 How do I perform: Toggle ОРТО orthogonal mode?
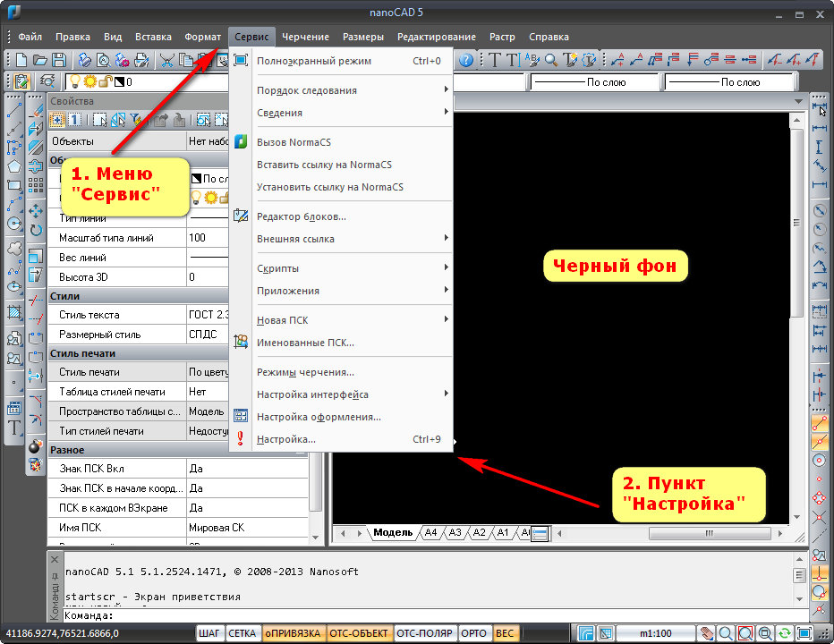473,633
